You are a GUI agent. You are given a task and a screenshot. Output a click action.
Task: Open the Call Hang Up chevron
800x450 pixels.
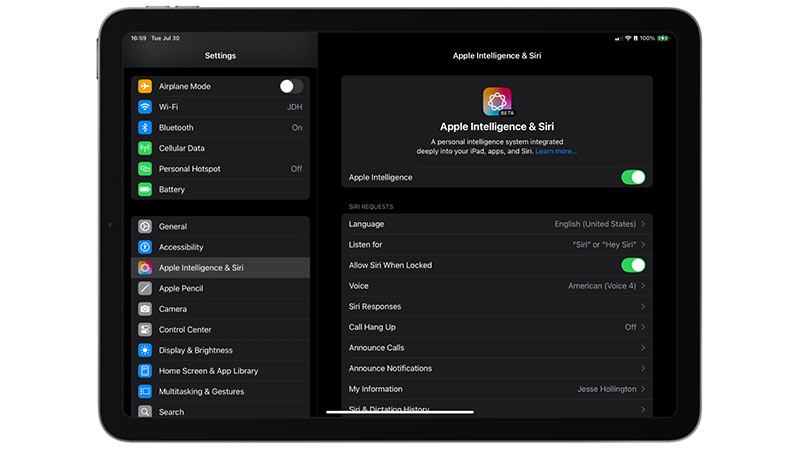[643, 327]
